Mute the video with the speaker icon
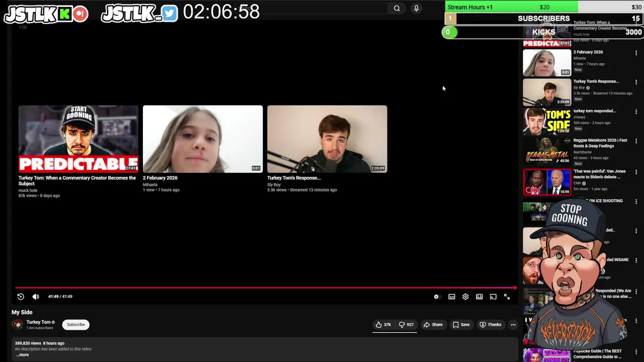This screenshot has width=644, height=362. click(36, 297)
